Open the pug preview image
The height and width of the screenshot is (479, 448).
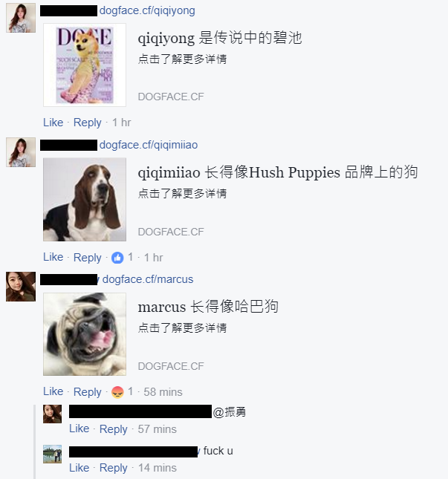click(x=85, y=334)
